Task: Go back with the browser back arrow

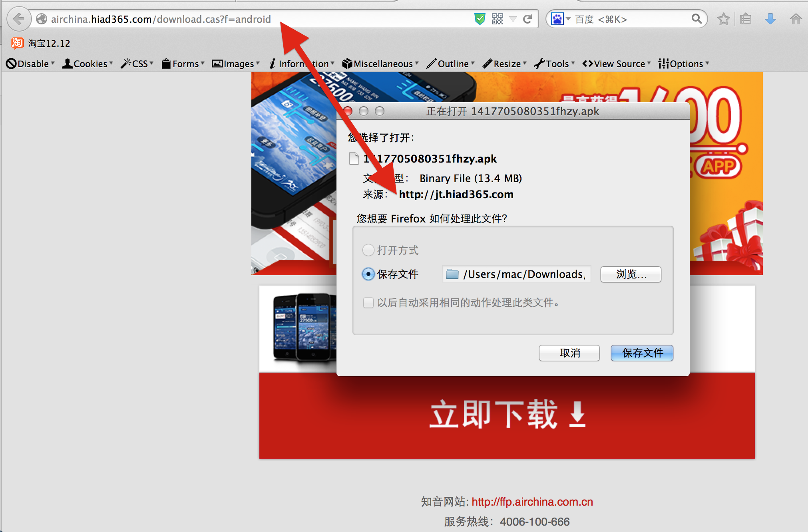Action: coord(19,19)
